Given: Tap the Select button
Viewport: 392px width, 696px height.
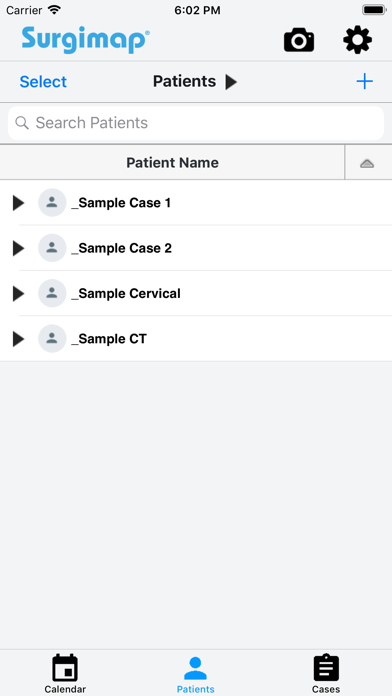Looking at the screenshot, I should tap(43, 82).
